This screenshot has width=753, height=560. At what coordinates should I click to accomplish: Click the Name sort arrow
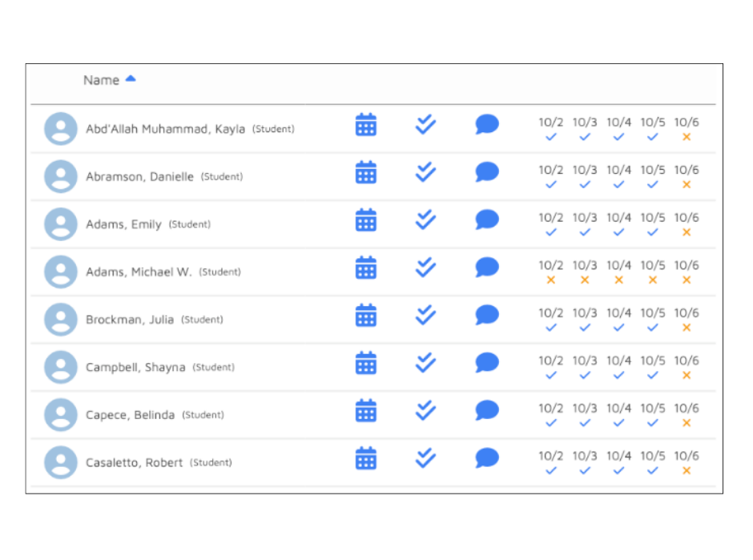pos(131,79)
